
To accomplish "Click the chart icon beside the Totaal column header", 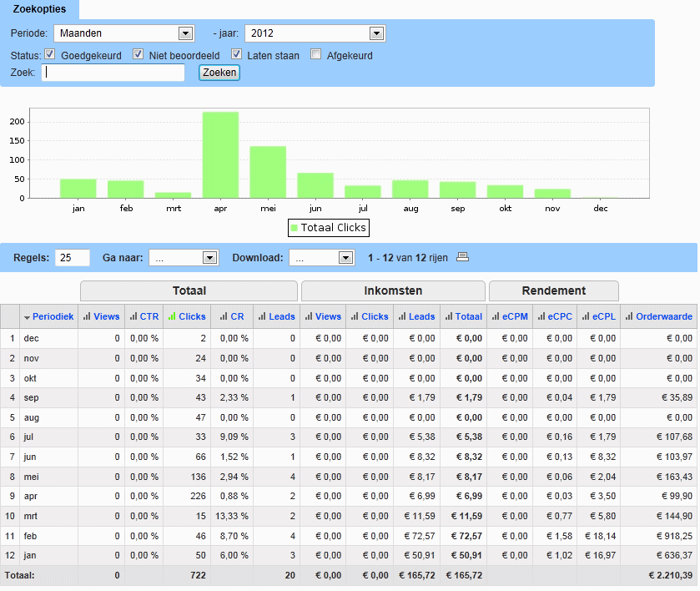I will pos(449,316).
